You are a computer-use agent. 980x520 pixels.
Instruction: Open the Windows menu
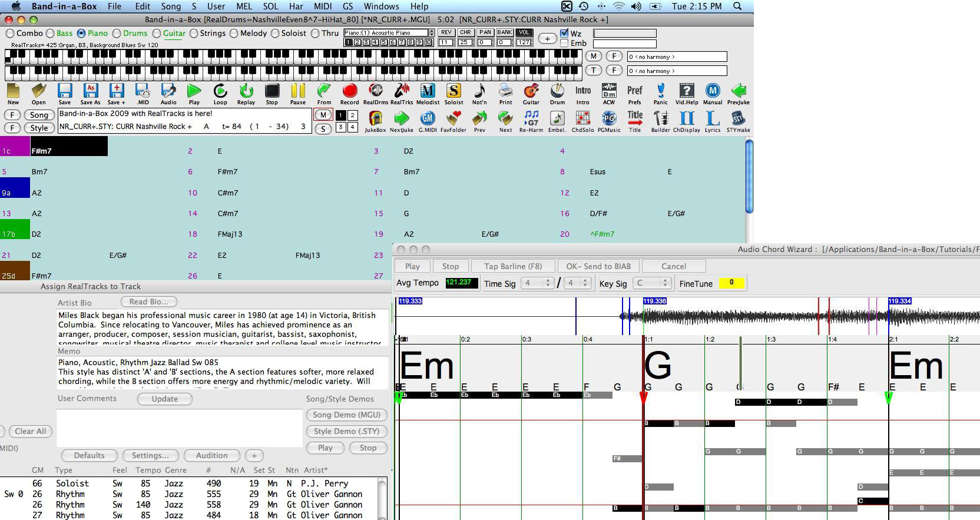[x=382, y=6]
